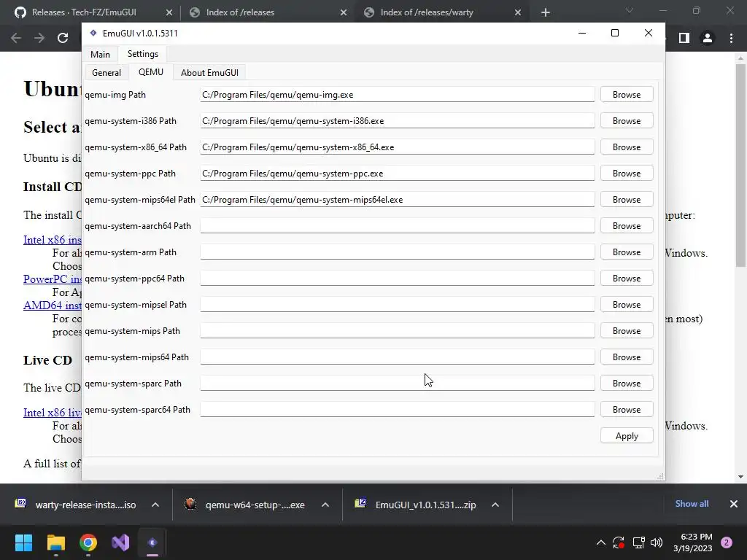Browse for the qemu-system-ppc path

[627, 173]
